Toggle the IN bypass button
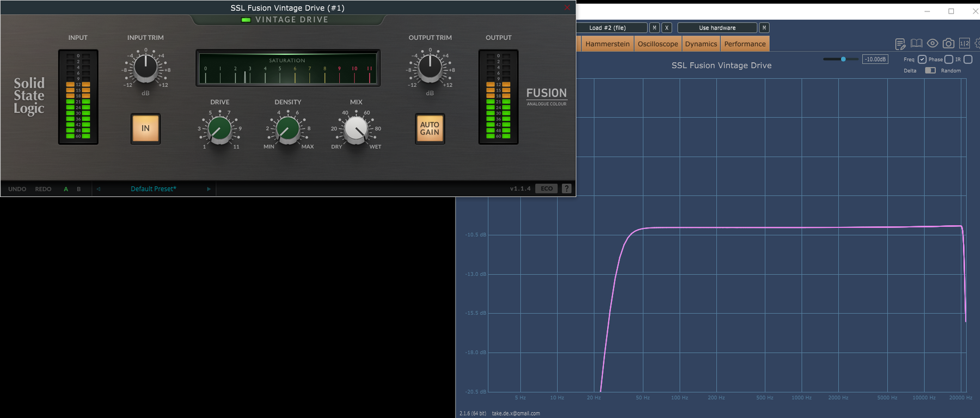 [x=145, y=128]
